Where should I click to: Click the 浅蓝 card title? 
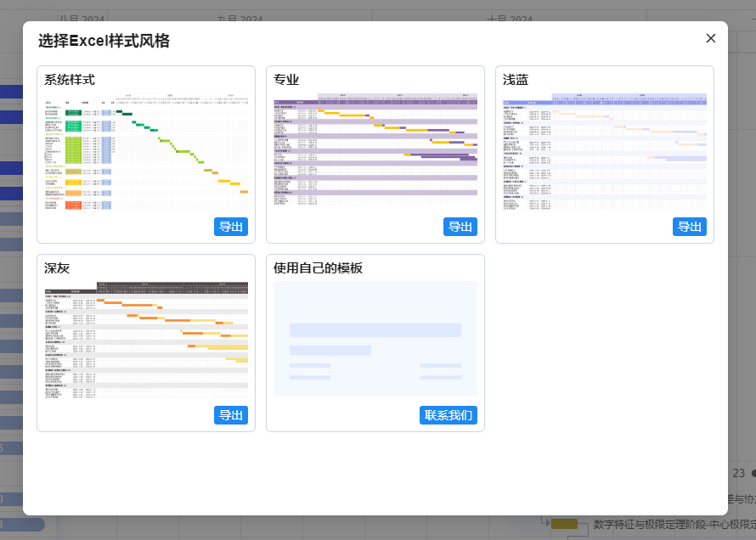click(516, 80)
